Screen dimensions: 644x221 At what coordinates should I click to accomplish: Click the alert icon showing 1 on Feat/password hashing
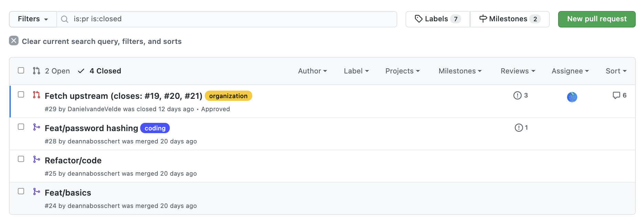pyautogui.click(x=521, y=127)
